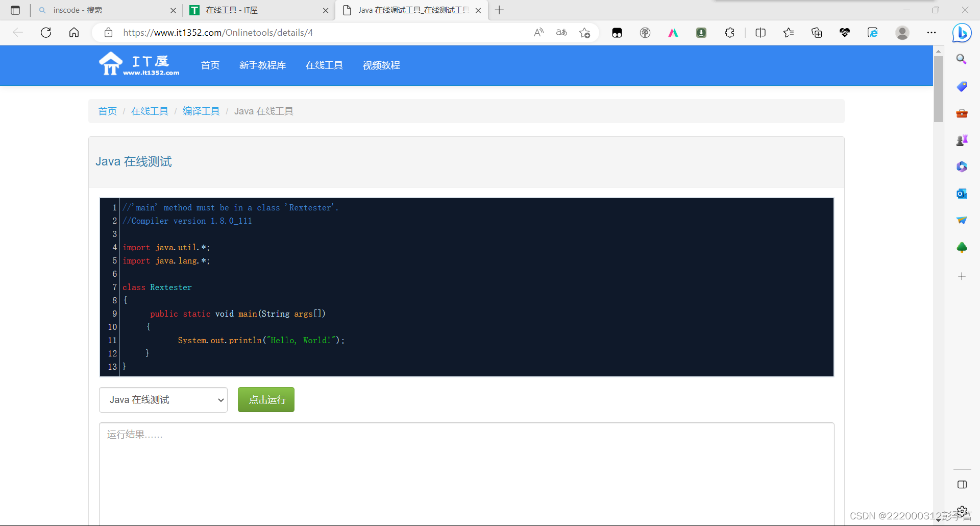Open 视频教程 in navigation bar
The image size is (980, 526).
pyautogui.click(x=381, y=65)
